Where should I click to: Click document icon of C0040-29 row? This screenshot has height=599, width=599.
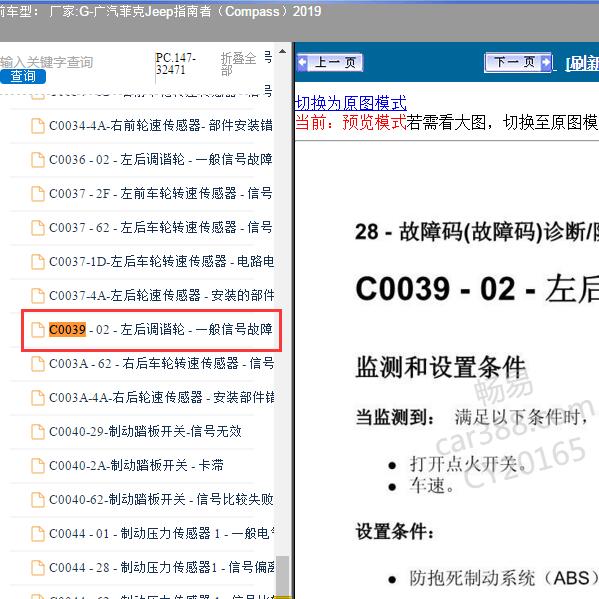coord(37,432)
